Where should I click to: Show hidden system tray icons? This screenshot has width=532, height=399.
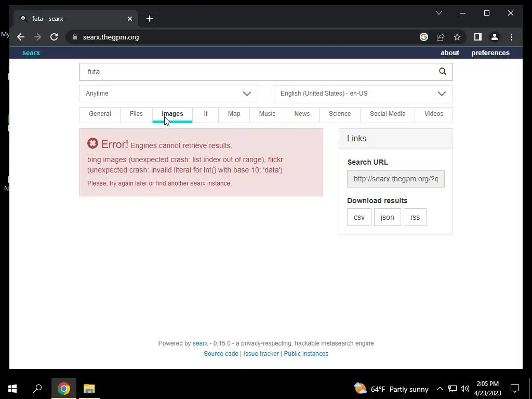[440, 389]
